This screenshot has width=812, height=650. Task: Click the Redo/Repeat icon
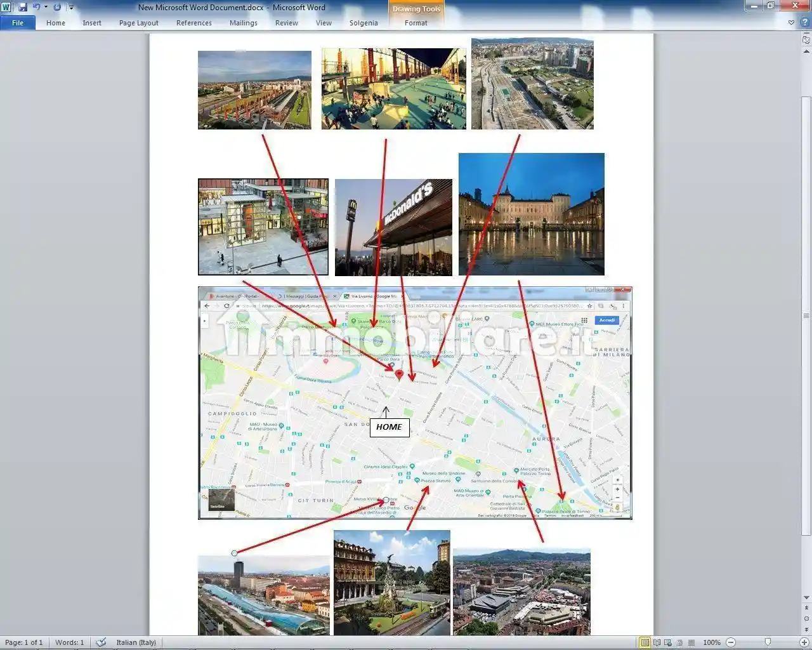click(57, 7)
